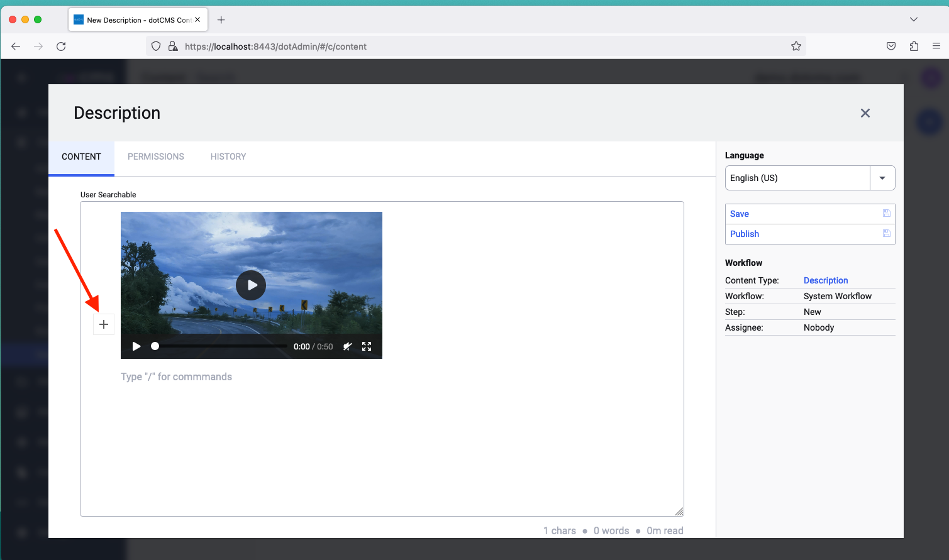Bookmark this page with the star icon

click(796, 46)
